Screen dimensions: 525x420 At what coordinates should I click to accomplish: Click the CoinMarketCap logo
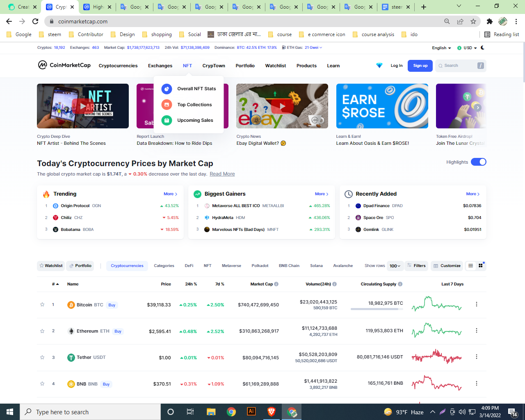pyautogui.click(x=64, y=65)
